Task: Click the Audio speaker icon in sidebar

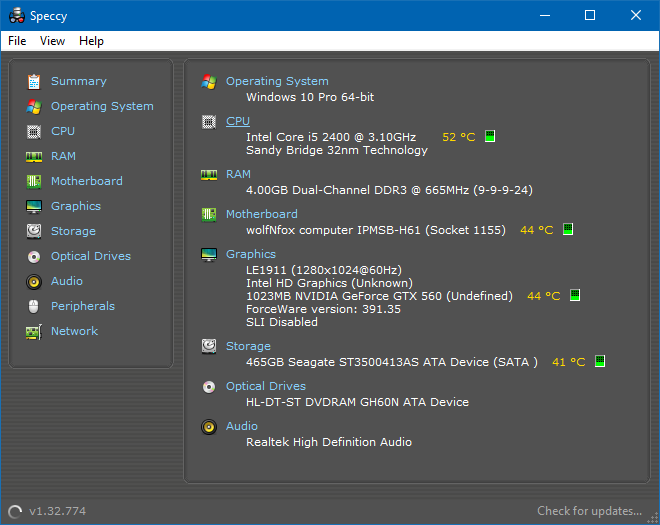Action: [x=34, y=282]
